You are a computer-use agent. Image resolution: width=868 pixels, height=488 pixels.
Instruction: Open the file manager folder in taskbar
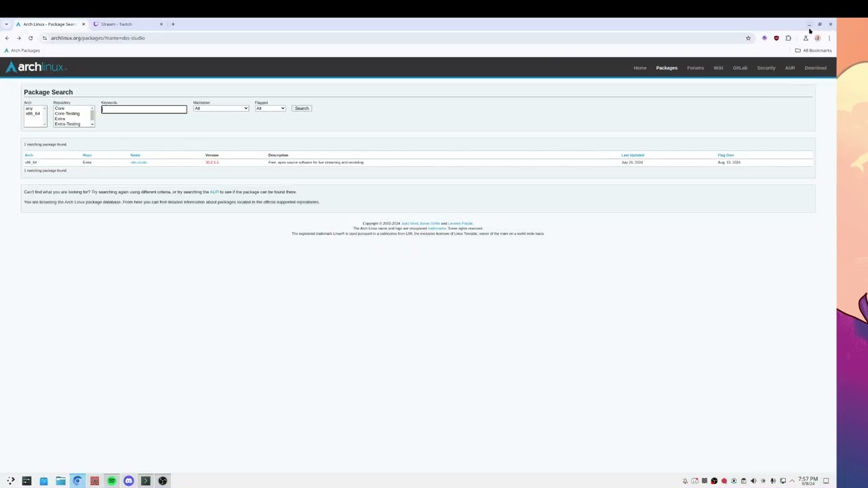click(60, 481)
